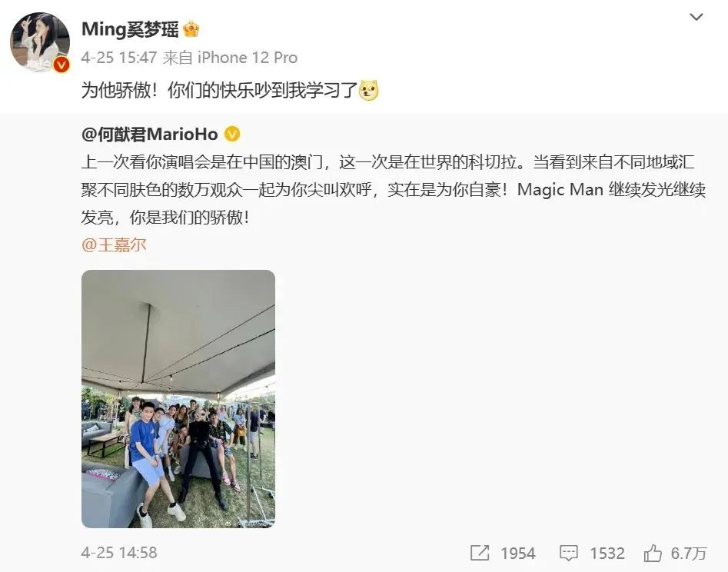Viewport: 728px width, 572px height.
Task: Open the 1954 reposts count
Action: click(517, 553)
